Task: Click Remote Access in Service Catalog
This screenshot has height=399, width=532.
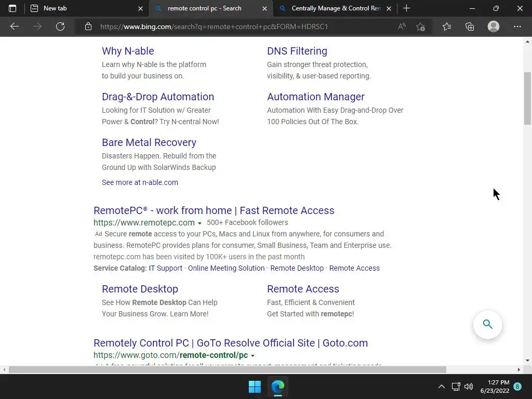Action: coord(354,268)
